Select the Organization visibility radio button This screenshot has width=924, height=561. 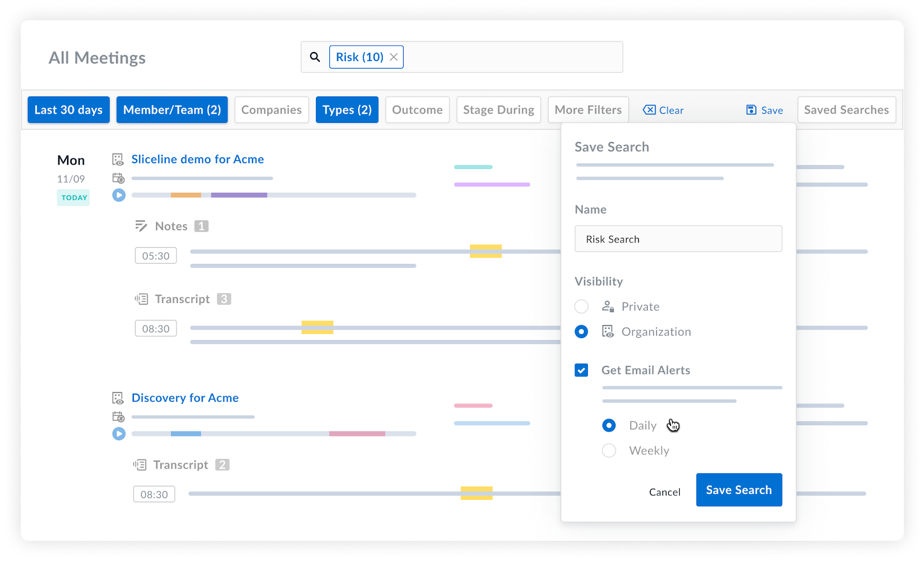tap(582, 332)
